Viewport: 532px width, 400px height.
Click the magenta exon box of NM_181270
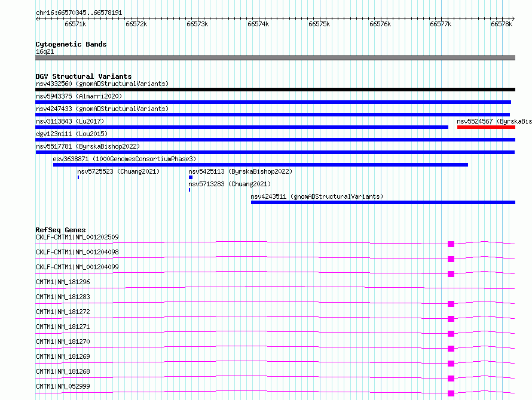[451, 349]
